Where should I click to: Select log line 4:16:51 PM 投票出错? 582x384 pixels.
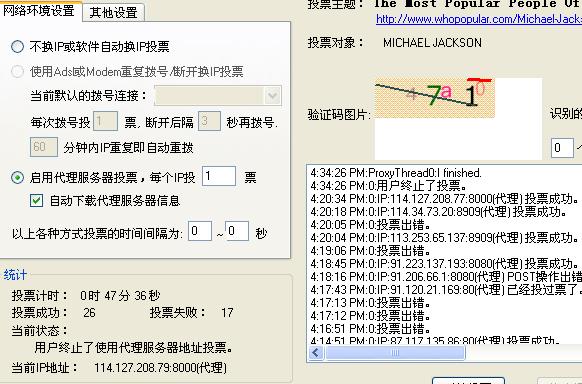tap(371, 329)
